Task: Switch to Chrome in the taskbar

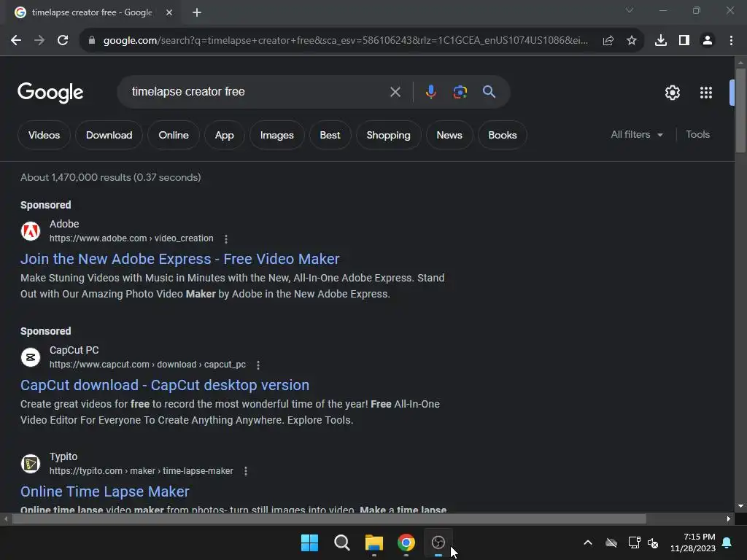Action: point(406,542)
